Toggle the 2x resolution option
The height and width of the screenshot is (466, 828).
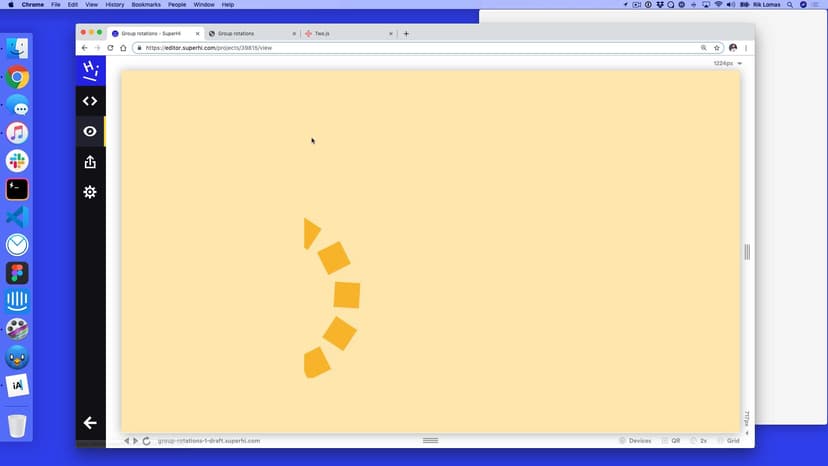click(x=699, y=441)
